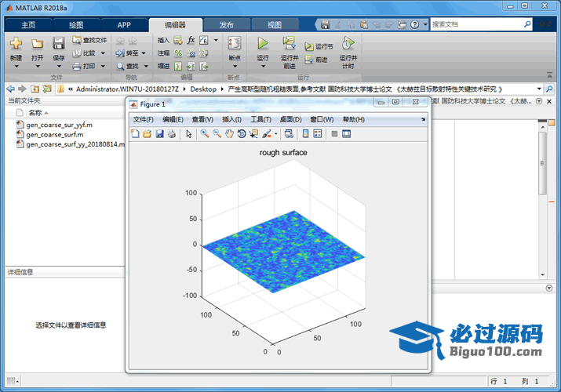Image resolution: width=561 pixels, height=392 pixels.
Task: Click the Help question mark icon
Action: coord(414,24)
